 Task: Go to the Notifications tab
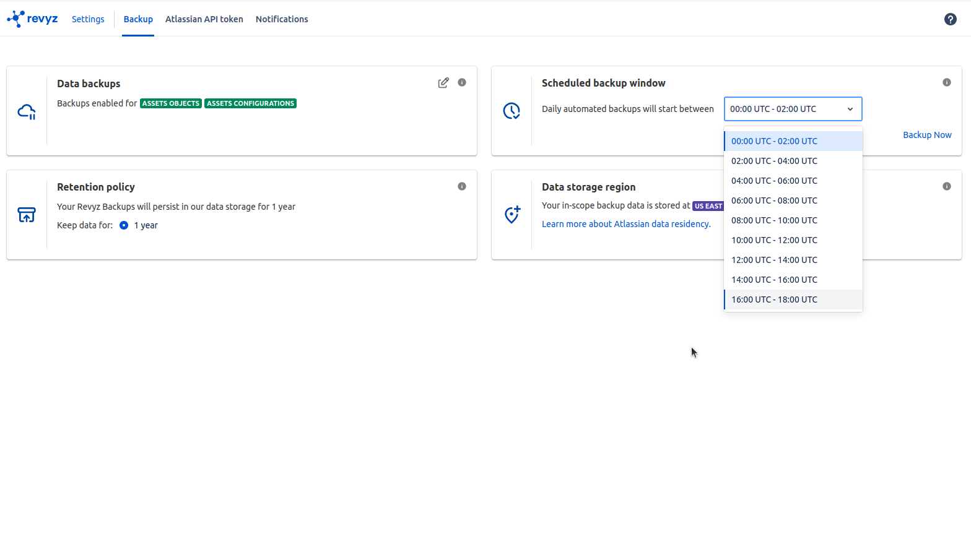282,19
